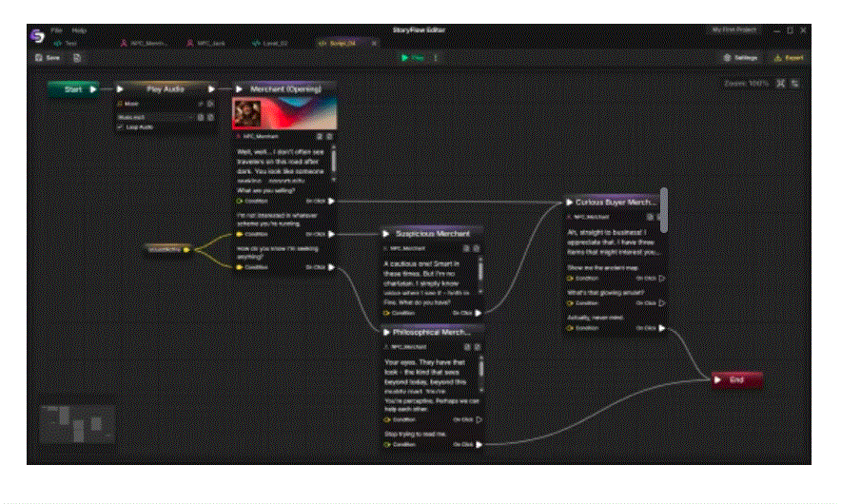Switch to the NPC_Jack tab
The image size is (841, 504).
[206, 44]
